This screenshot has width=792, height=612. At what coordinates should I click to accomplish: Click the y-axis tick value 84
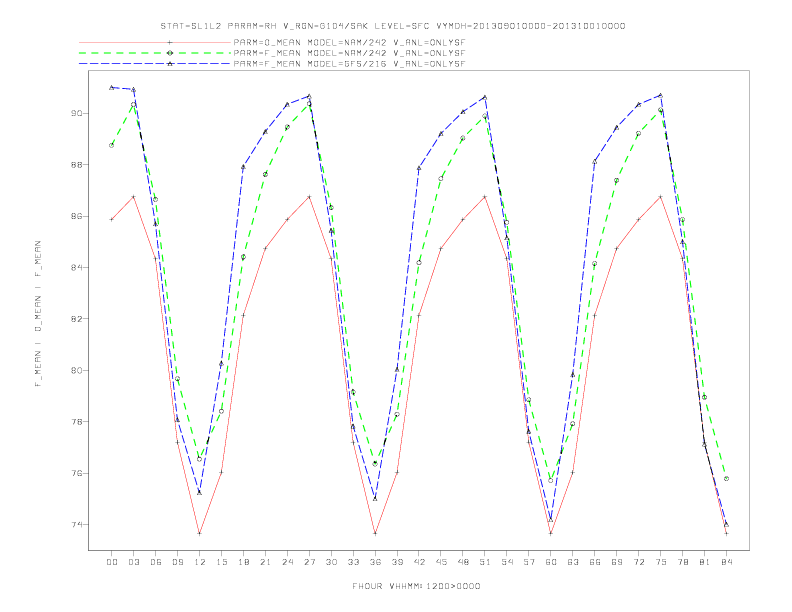click(77, 268)
